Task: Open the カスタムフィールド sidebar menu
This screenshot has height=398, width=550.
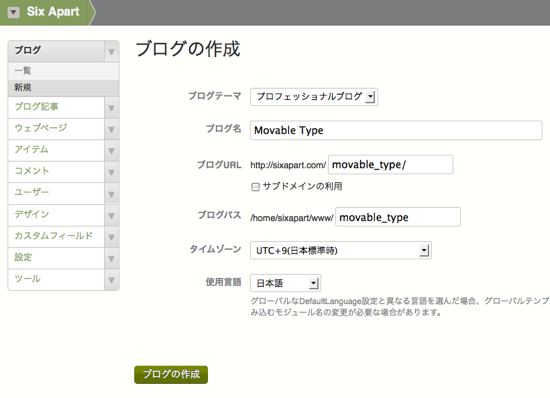Action: pyautogui.click(x=56, y=236)
